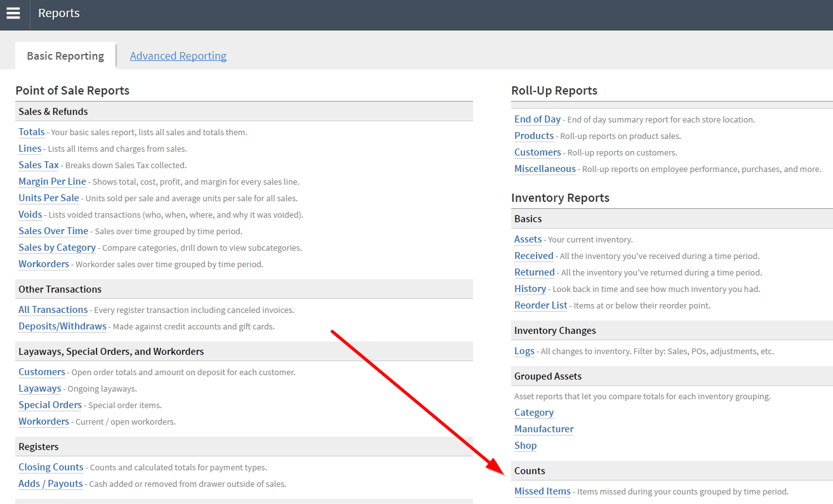The image size is (833, 504).
Task: Open the Miscellaneous roll-up report
Action: [x=545, y=169]
